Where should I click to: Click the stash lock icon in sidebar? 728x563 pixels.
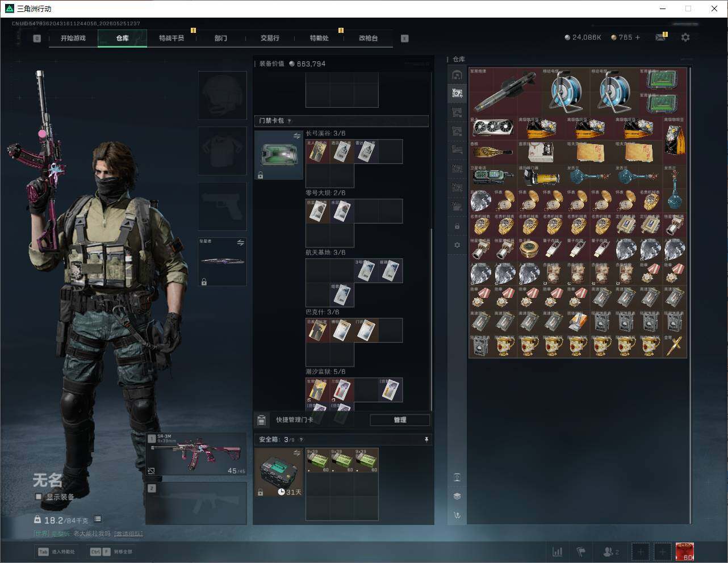pyautogui.click(x=457, y=226)
